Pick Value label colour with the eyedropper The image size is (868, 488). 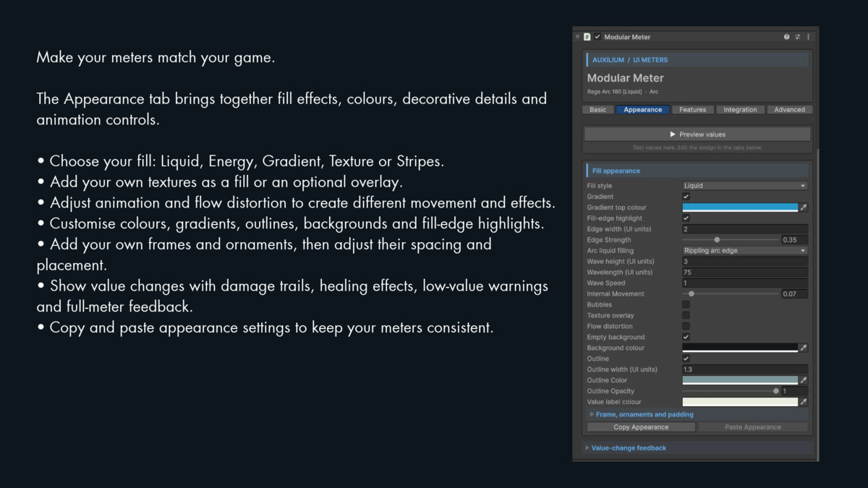pyautogui.click(x=804, y=402)
